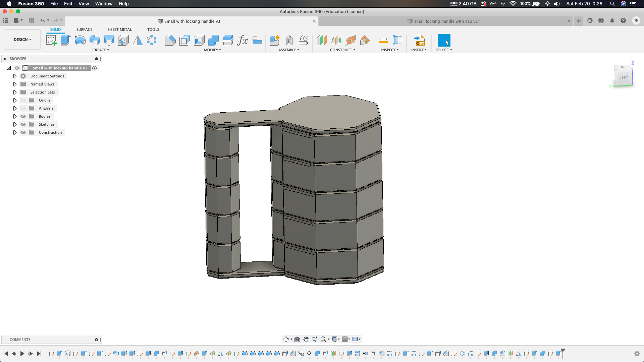Viewport: 644px width, 362px height.
Task: Open the Window menu in the menu bar
Action: point(104,4)
